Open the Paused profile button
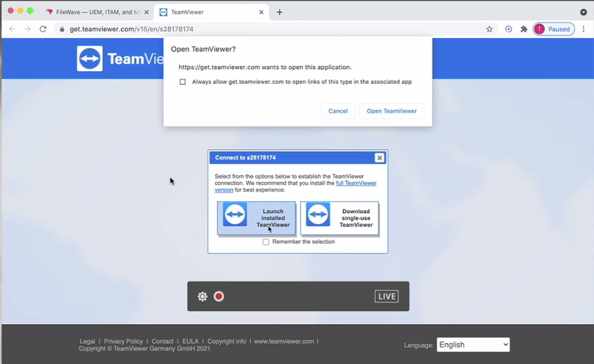 [554, 29]
